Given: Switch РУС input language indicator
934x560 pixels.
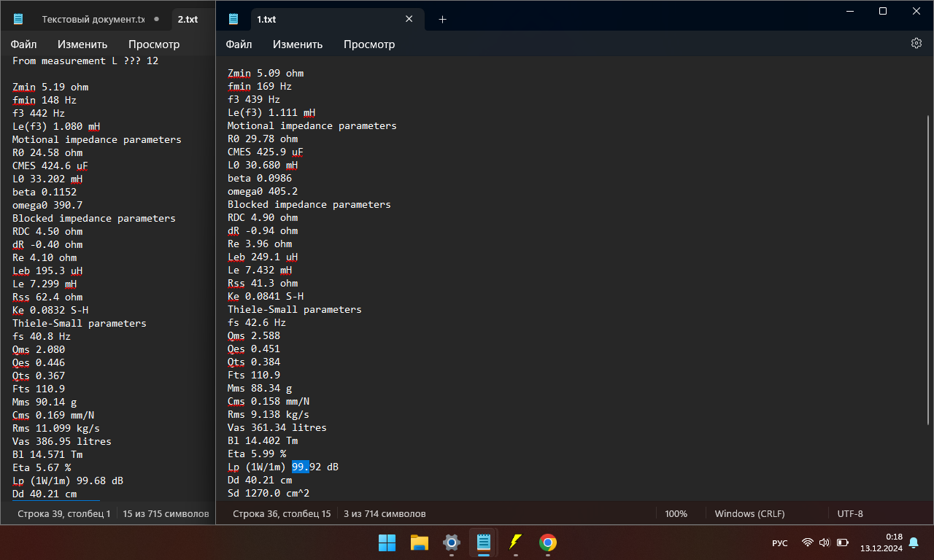Looking at the screenshot, I should coord(780,543).
